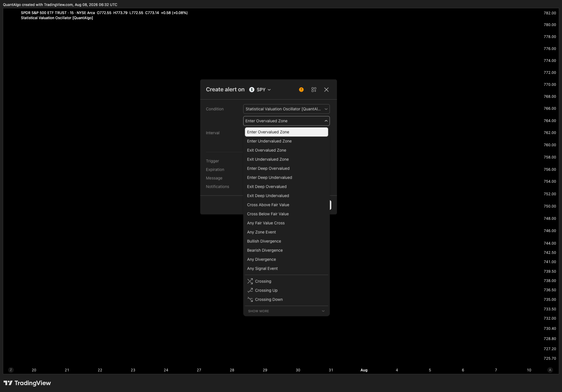562x392 pixels.
Task: Choose Exit Undervalued Zone
Action: click(286, 159)
